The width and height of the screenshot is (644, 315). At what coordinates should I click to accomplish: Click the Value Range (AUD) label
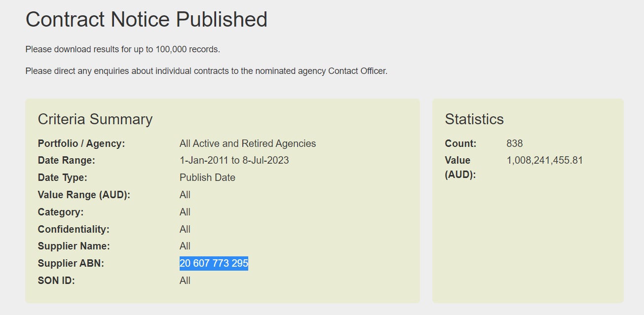(84, 195)
